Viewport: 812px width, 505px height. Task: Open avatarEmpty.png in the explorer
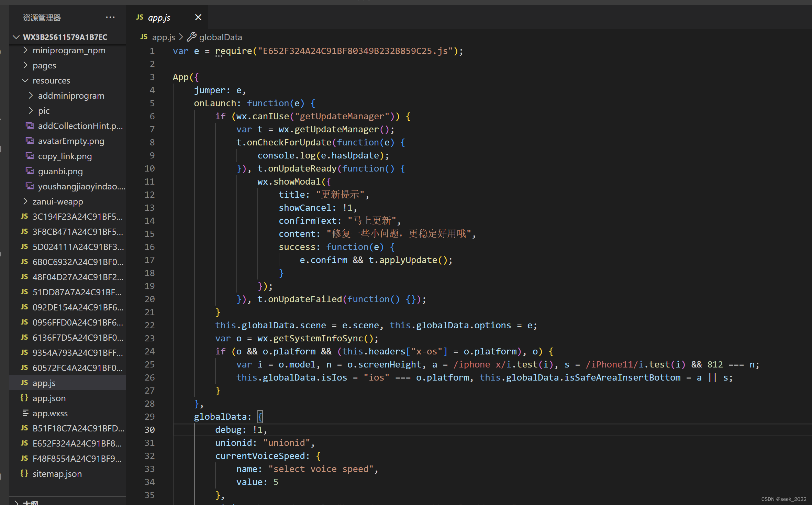click(68, 141)
